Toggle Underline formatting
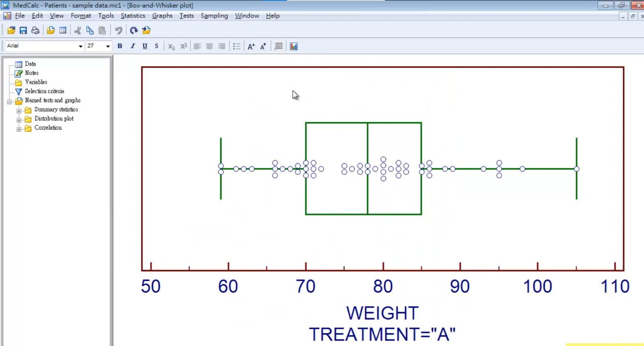The image size is (644, 346). point(145,46)
